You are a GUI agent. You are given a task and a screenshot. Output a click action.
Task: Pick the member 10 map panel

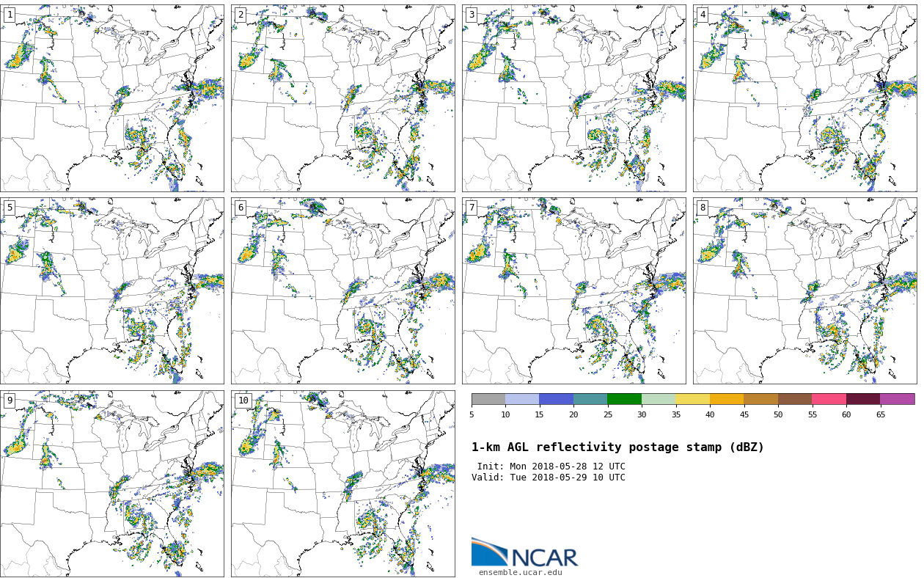pos(343,483)
